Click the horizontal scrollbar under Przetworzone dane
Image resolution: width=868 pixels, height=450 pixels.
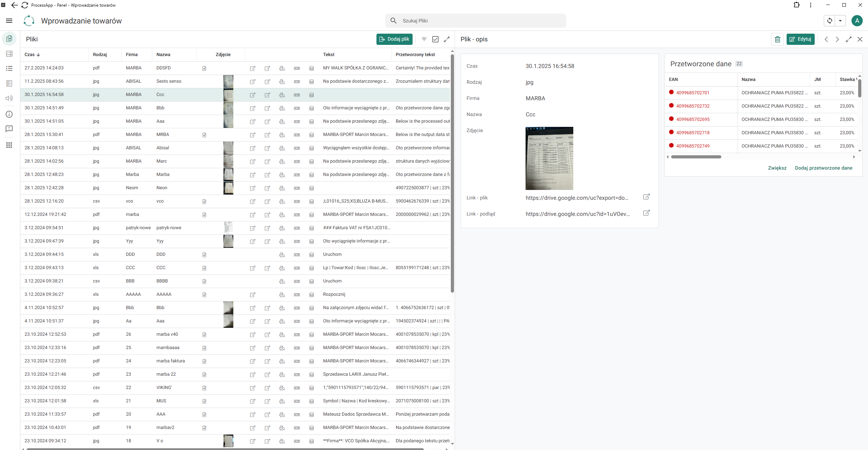click(x=696, y=157)
